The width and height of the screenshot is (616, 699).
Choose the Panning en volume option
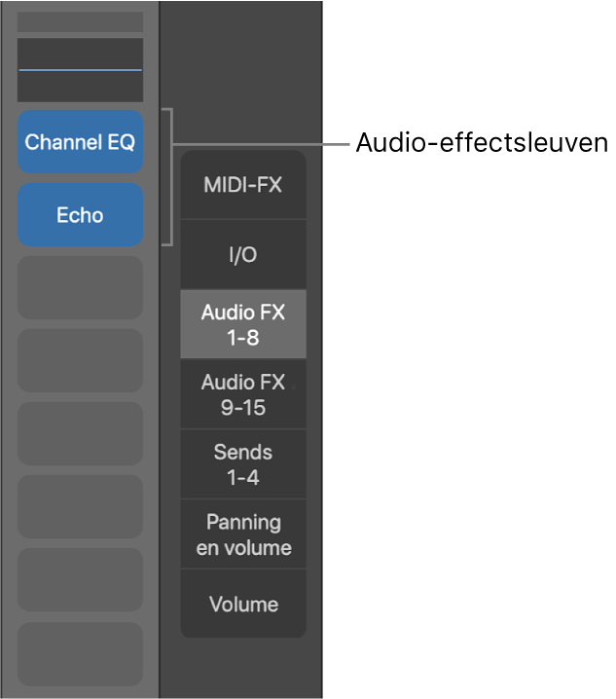(x=243, y=534)
